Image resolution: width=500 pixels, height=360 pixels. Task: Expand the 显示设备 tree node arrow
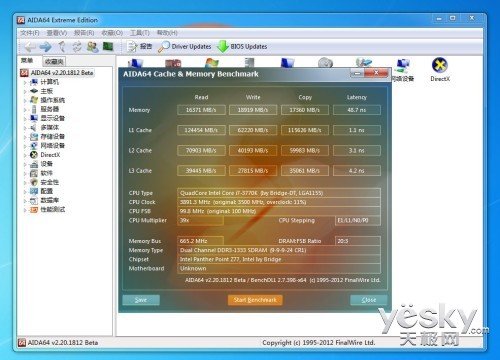[x=25, y=118]
